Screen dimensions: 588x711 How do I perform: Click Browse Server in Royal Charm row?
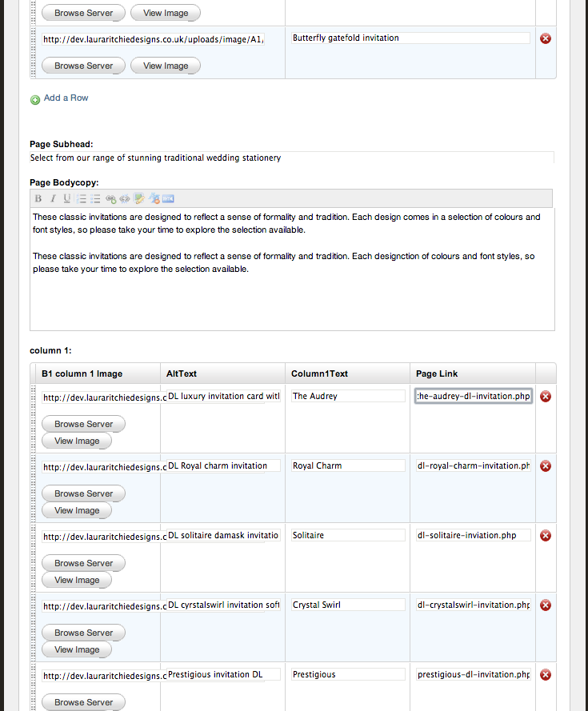pos(83,493)
